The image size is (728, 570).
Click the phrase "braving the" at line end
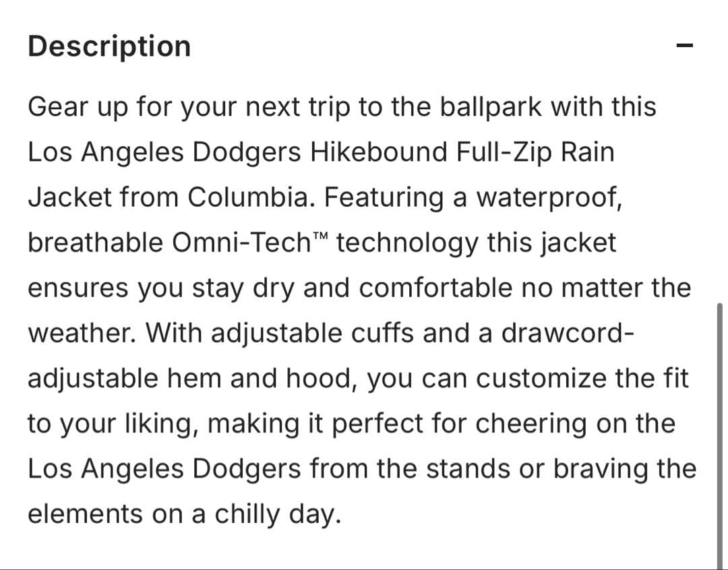tap(624, 469)
